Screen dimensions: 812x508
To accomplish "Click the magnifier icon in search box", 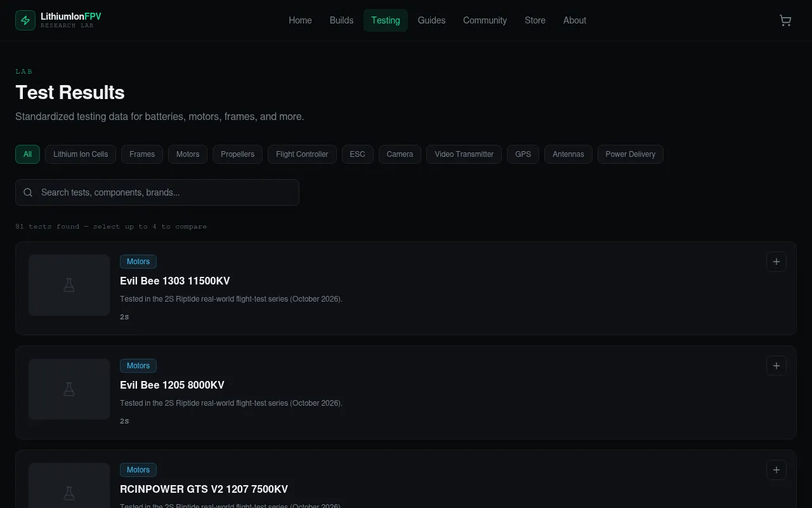I will (28, 192).
